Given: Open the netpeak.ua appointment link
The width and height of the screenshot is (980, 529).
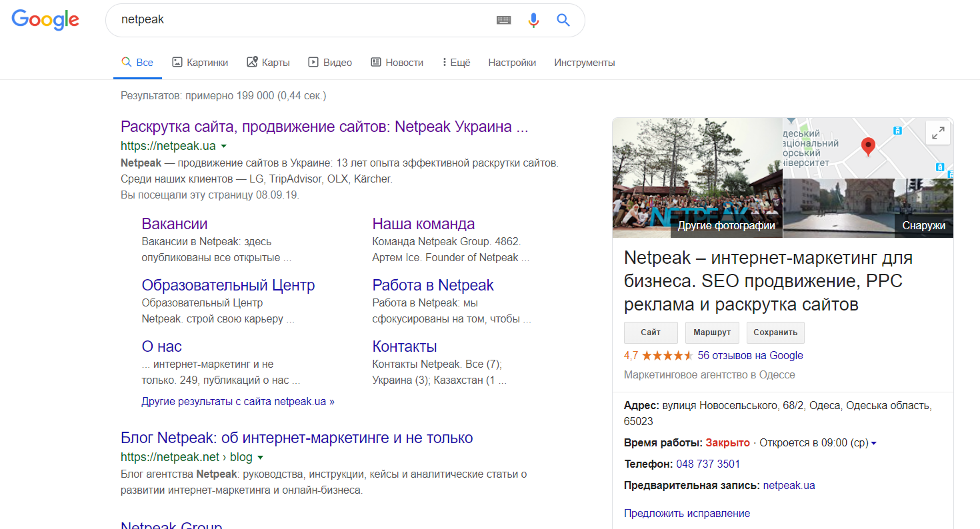Looking at the screenshot, I should point(789,486).
